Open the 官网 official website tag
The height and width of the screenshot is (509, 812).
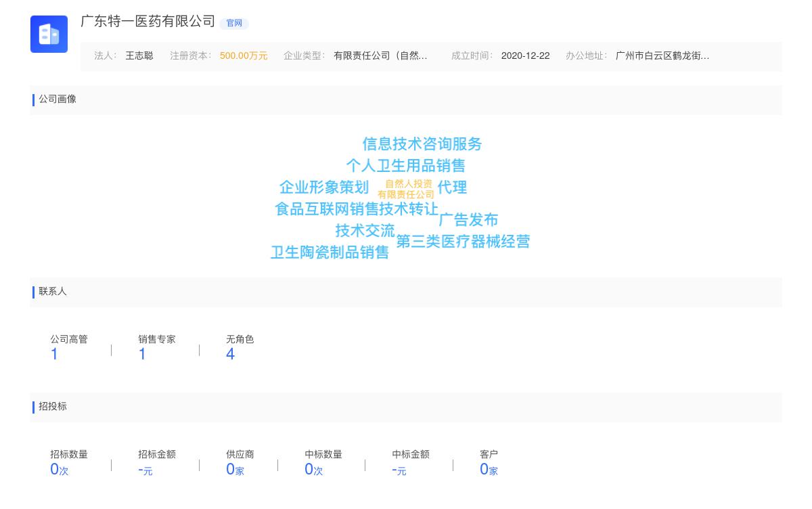pyautogui.click(x=234, y=23)
